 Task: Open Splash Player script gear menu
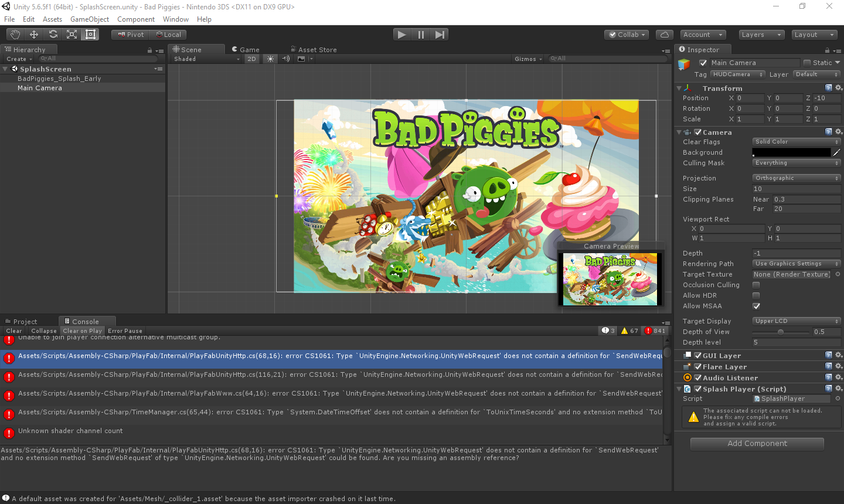838,389
